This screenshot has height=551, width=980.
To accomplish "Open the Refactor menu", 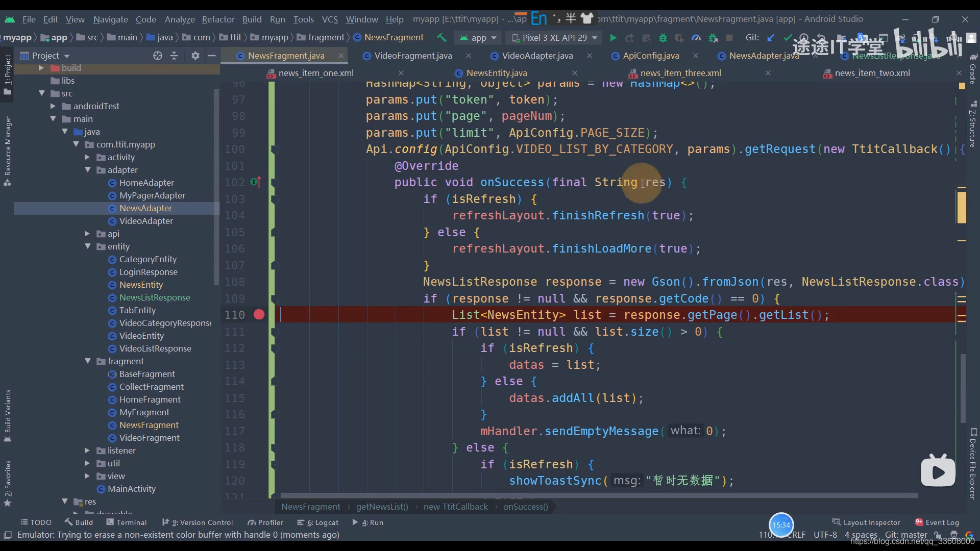I will click(218, 19).
